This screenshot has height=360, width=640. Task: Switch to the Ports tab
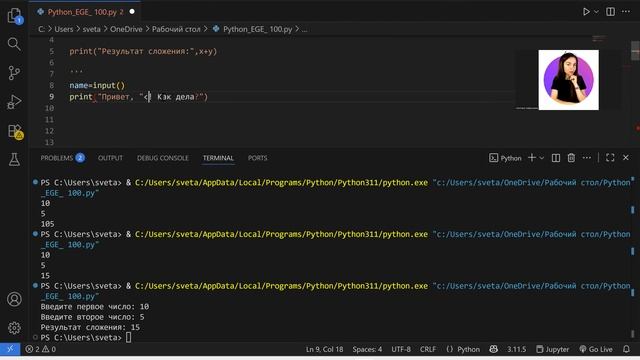[258, 158]
